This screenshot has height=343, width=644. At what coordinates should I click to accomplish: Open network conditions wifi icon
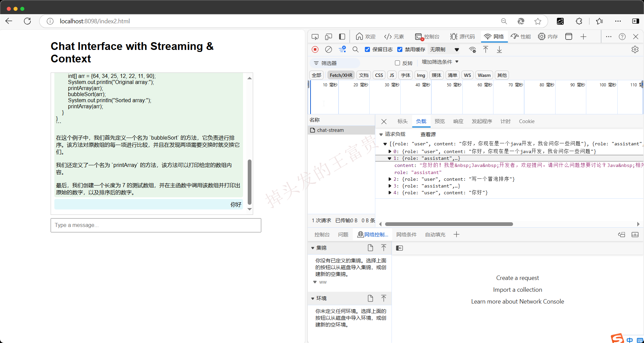(x=473, y=50)
